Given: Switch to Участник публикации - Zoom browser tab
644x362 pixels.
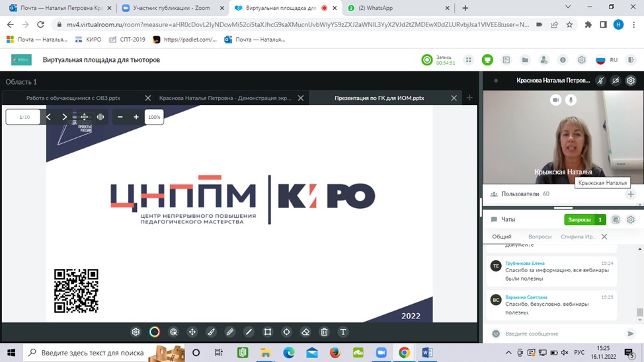Looking at the screenshot, I should click(172, 8).
